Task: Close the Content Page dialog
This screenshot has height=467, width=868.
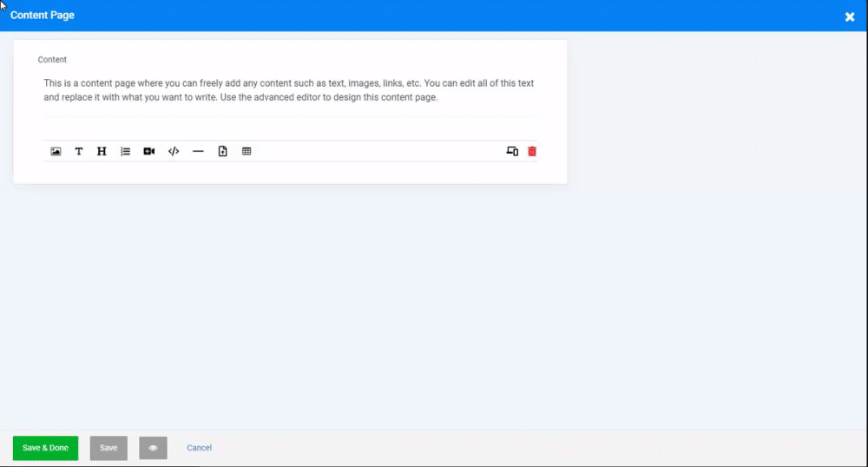Action: (x=850, y=17)
